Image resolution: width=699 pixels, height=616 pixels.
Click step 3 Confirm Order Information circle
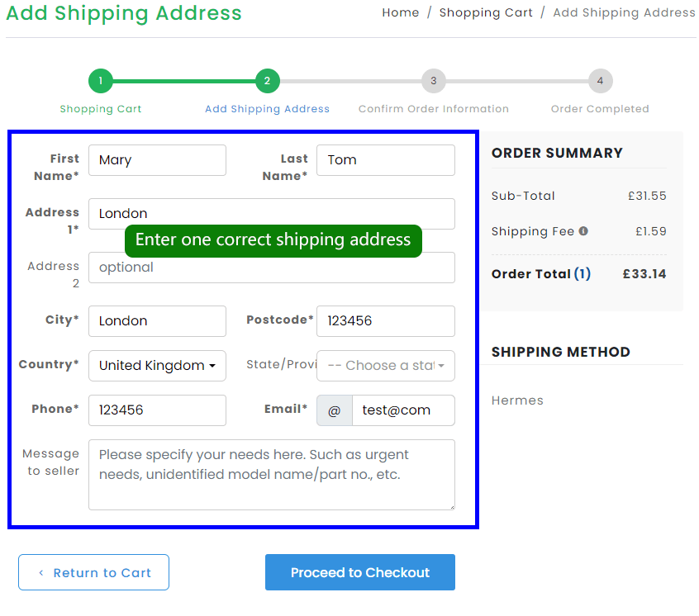[x=434, y=81]
